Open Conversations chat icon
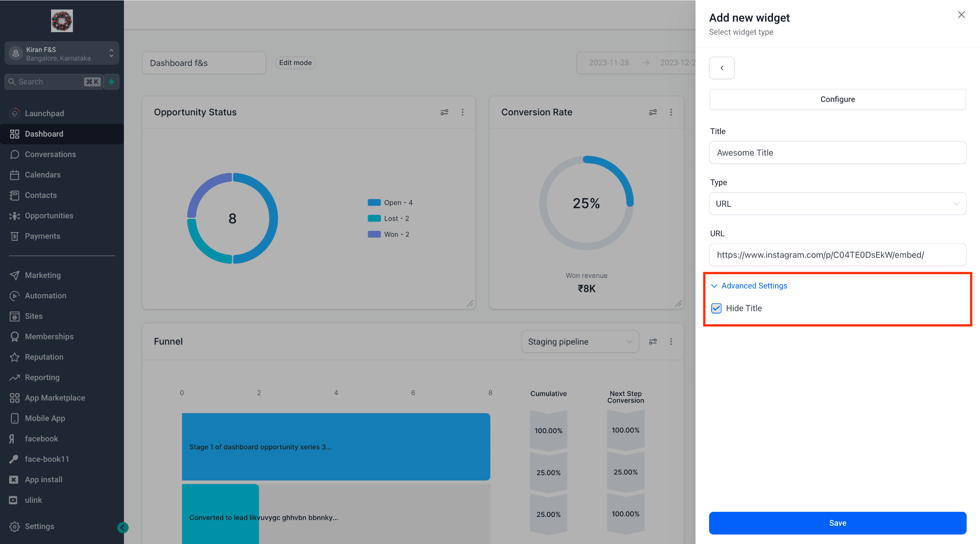980x544 pixels. point(15,154)
